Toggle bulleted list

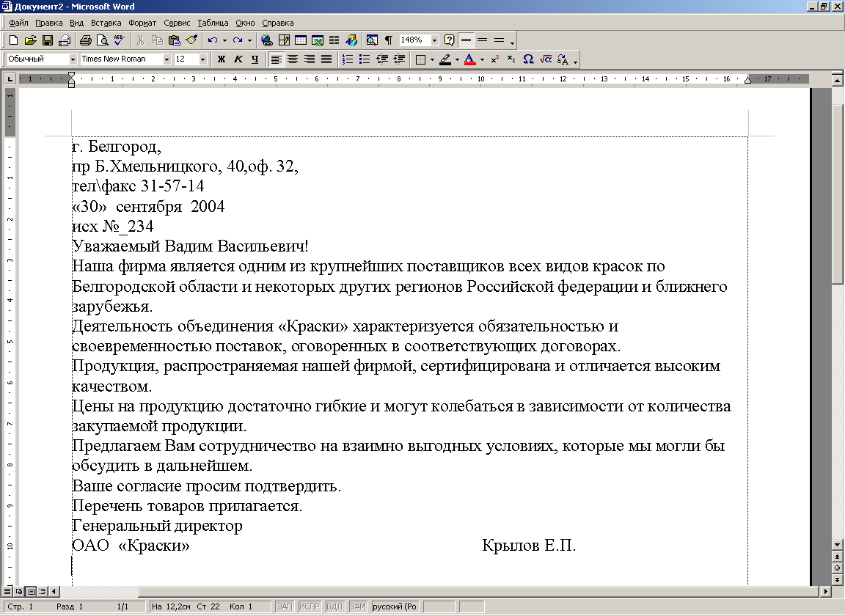point(365,59)
